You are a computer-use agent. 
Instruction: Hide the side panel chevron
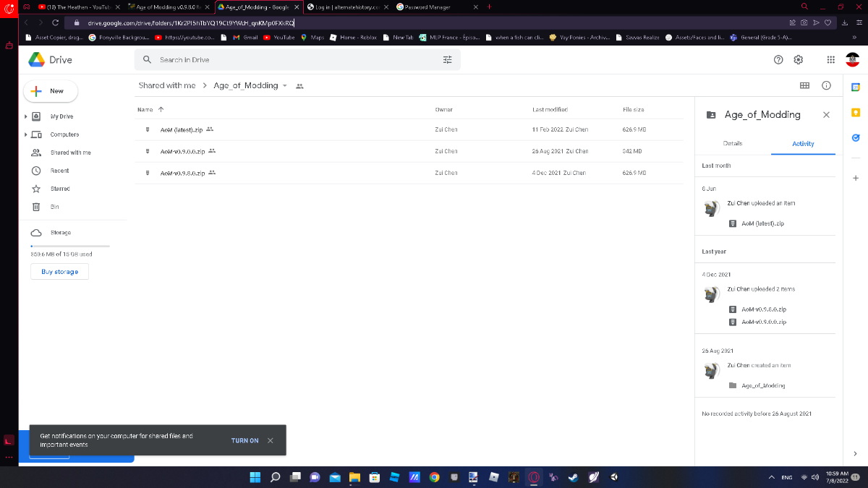coord(856,453)
